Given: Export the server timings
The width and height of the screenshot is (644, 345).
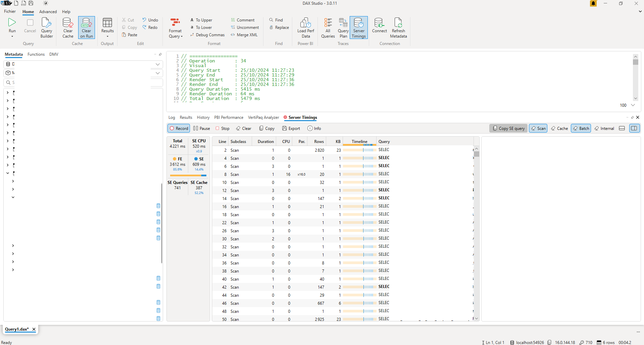Looking at the screenshot, I should pos(291,129).
